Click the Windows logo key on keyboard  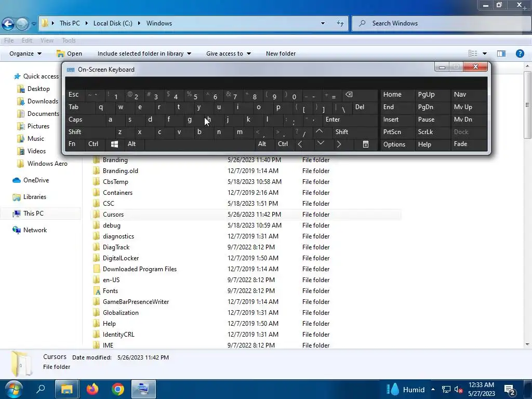(x=115, y=144)
